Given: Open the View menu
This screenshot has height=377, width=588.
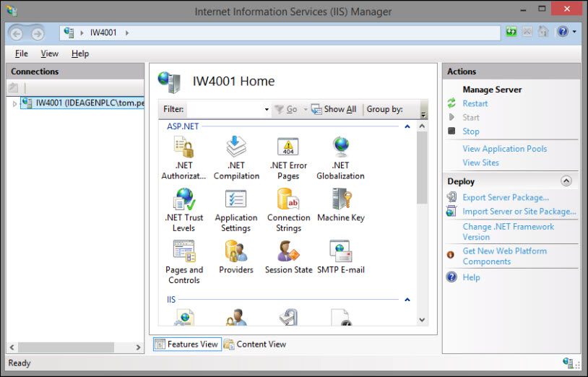Looking at the screenshot, I should [50, 53].
